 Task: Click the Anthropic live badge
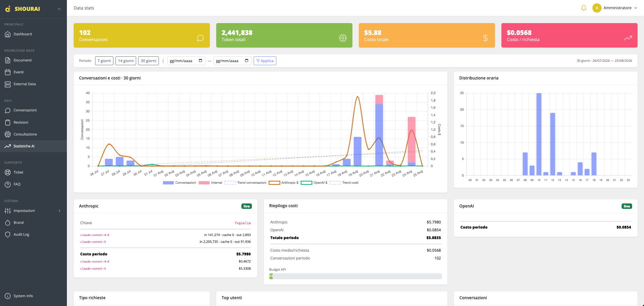(246, 206)
